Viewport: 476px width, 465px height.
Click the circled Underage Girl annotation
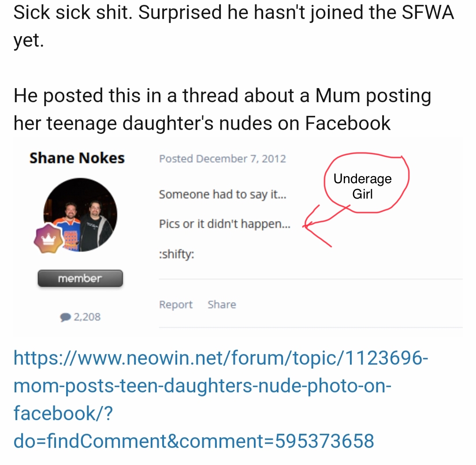point(366,183)
